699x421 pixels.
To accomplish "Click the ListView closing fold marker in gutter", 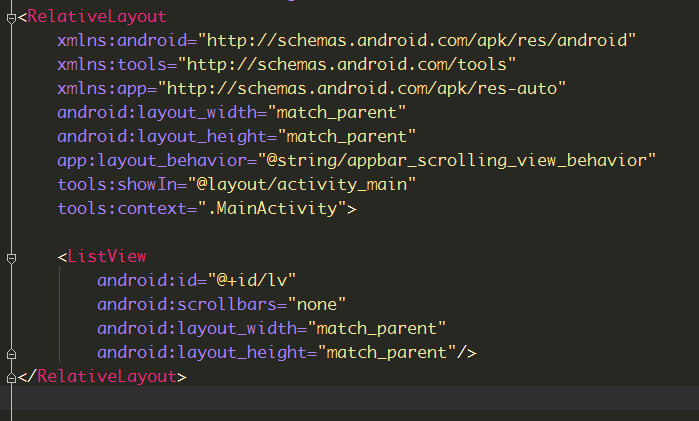I will click(x=11, y=354).
